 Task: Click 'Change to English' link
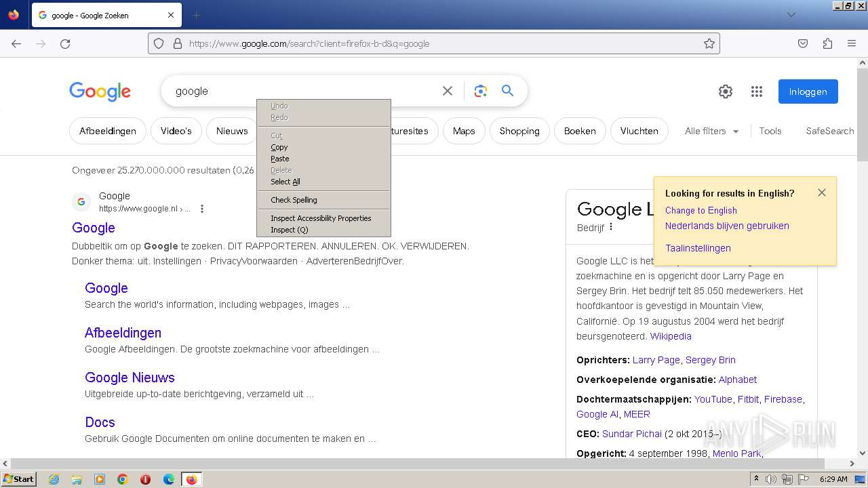(x=701, y=210)
